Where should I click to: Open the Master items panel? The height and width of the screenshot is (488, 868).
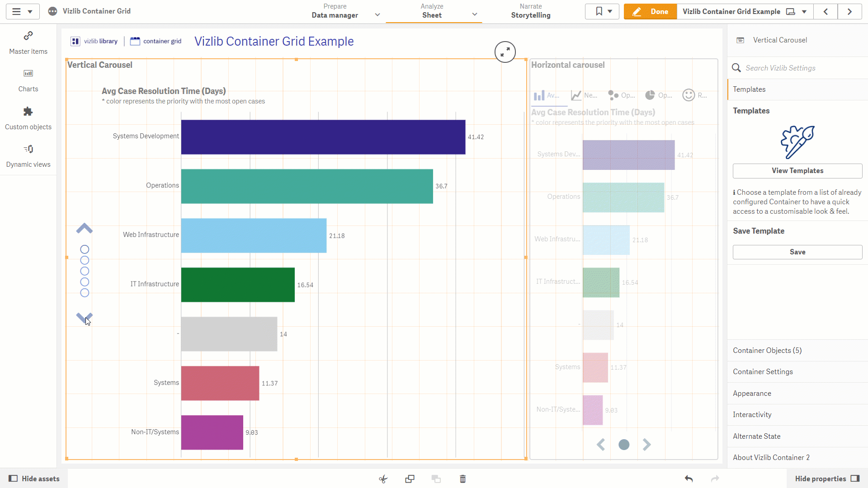click(28, 43)
